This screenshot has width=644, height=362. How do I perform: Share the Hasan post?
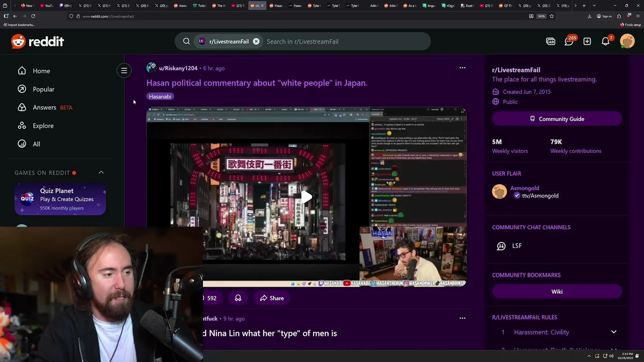coord(272,298)
